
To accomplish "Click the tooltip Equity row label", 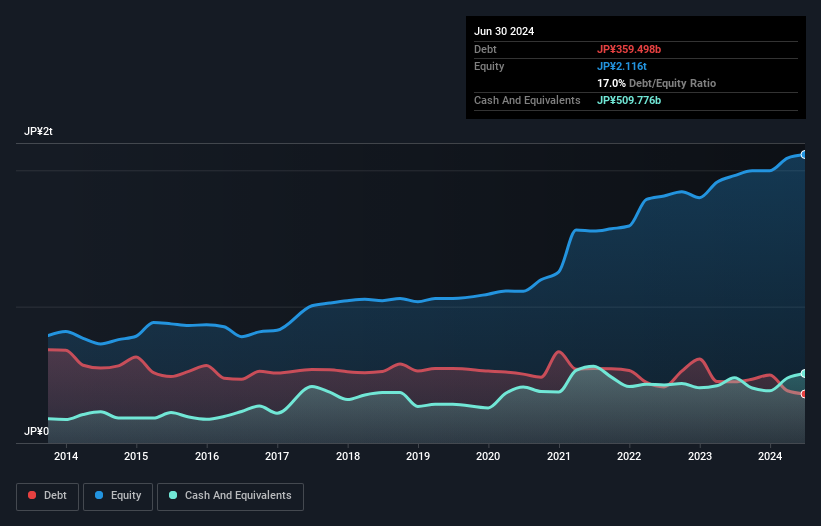I will click(x=489, y=66).
